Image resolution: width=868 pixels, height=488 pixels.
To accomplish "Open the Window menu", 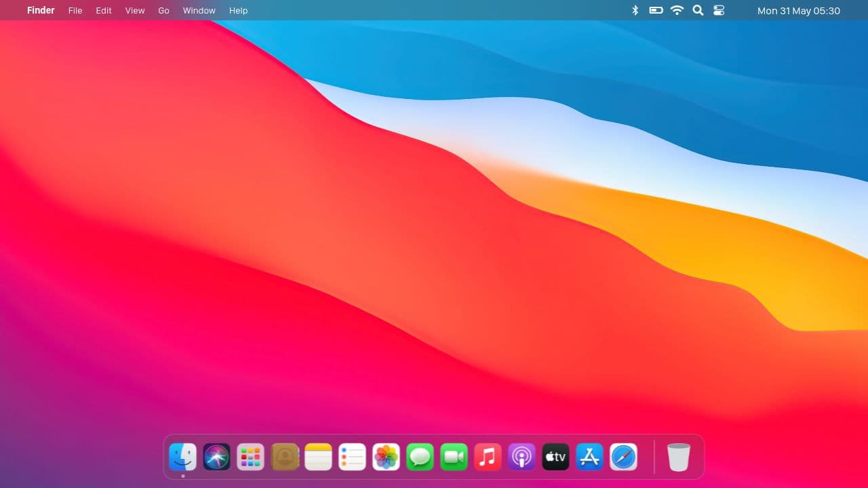I will pos(199,10).
